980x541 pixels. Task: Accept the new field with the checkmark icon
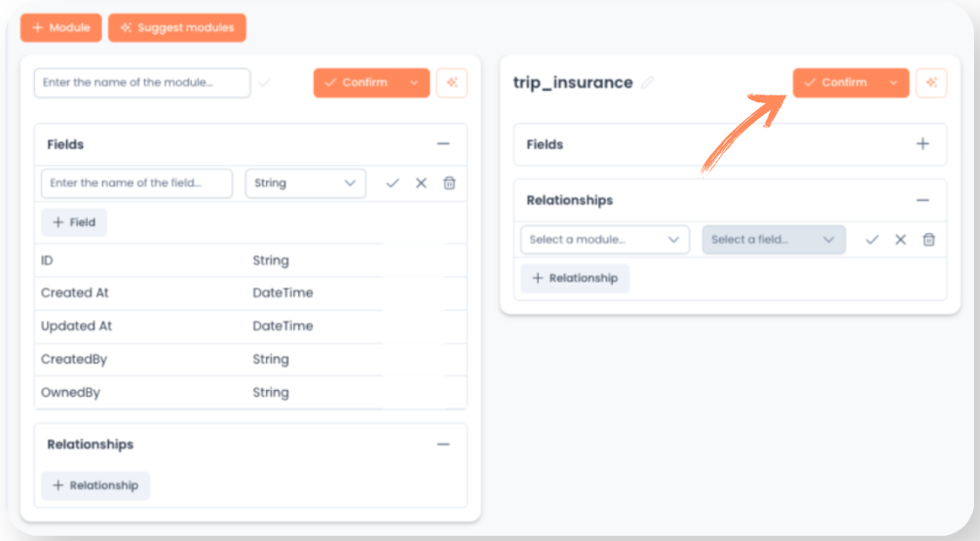(393, 183)
